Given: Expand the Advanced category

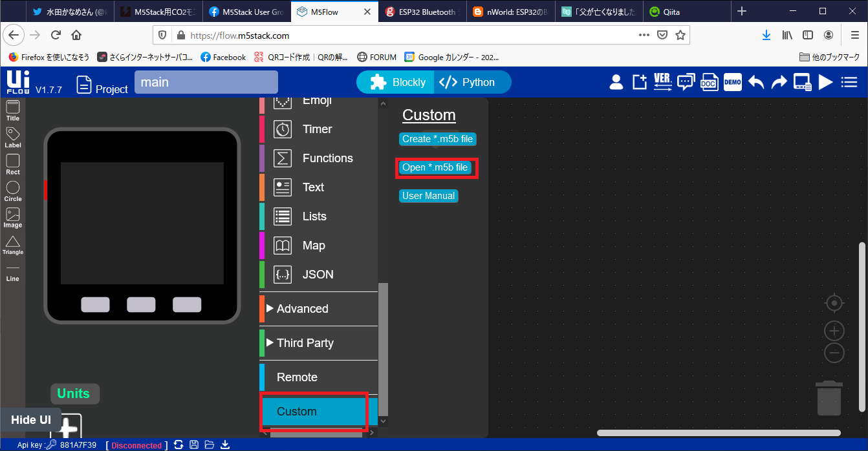Looking at the screenshot, I should click(318, 309).
